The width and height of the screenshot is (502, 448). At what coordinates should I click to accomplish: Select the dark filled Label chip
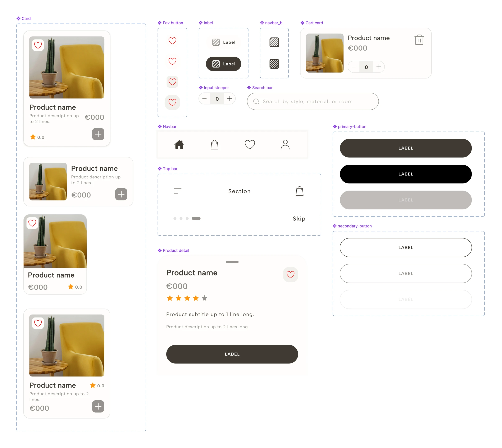tap(223, 64)
